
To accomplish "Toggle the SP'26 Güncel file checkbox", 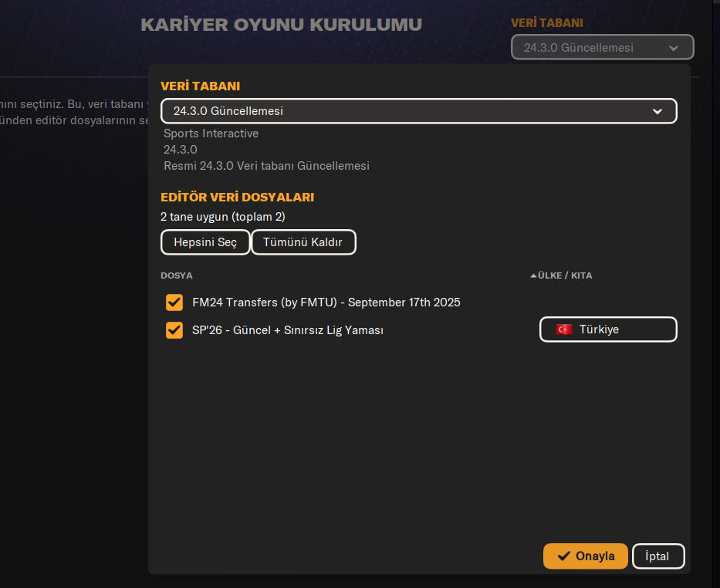I will [x=174, y=330].
